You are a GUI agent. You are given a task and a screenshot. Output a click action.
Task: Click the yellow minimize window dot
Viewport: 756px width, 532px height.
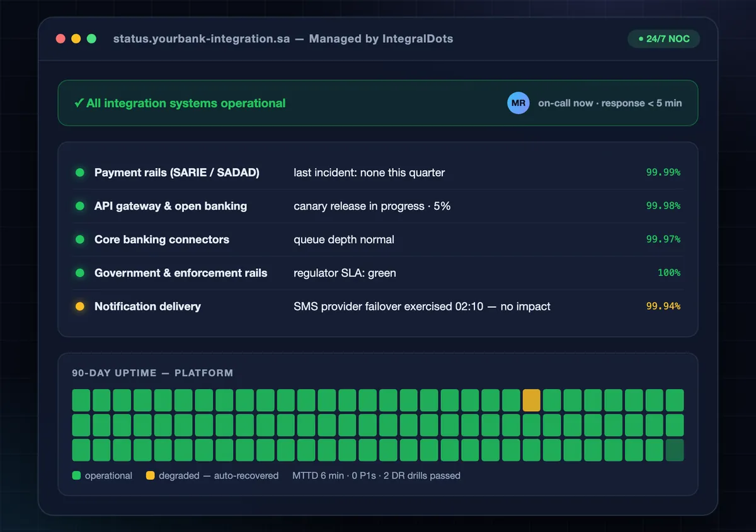[x=76, y=38]
